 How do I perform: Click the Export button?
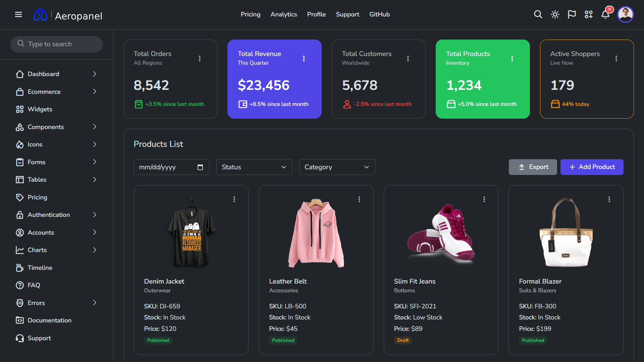tap(533, 167)
